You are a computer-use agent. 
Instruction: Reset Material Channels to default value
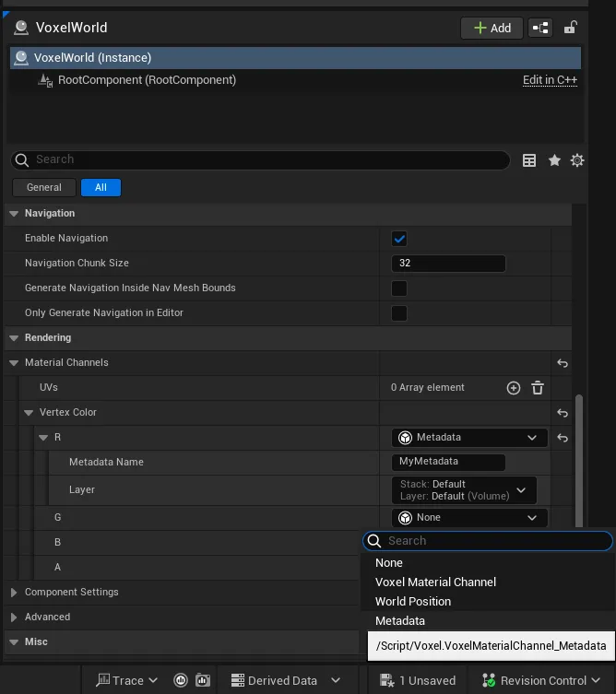[563, 363]
